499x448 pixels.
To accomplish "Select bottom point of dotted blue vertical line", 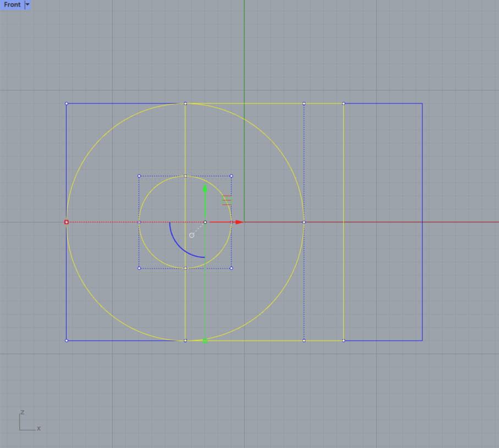I will (304, 341).
